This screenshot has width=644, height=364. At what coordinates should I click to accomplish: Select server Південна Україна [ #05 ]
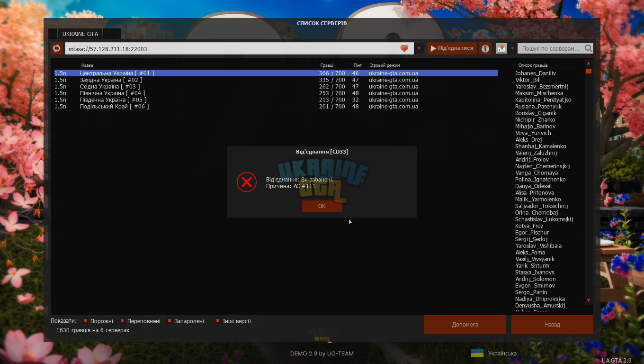point(276,100)
